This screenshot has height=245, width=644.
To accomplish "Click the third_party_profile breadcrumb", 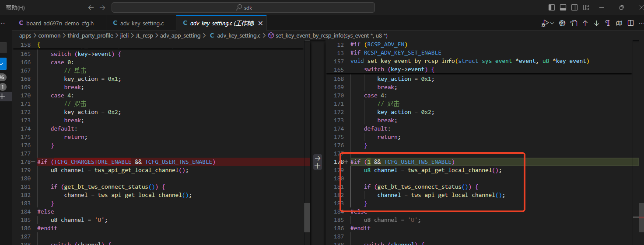I will click(x=90, y=35).
